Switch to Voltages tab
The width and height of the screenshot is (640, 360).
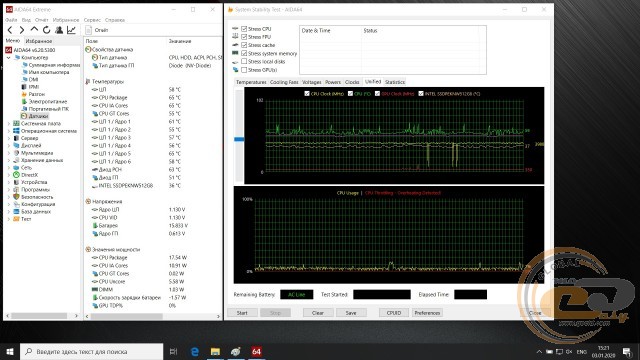pos(312,82)
